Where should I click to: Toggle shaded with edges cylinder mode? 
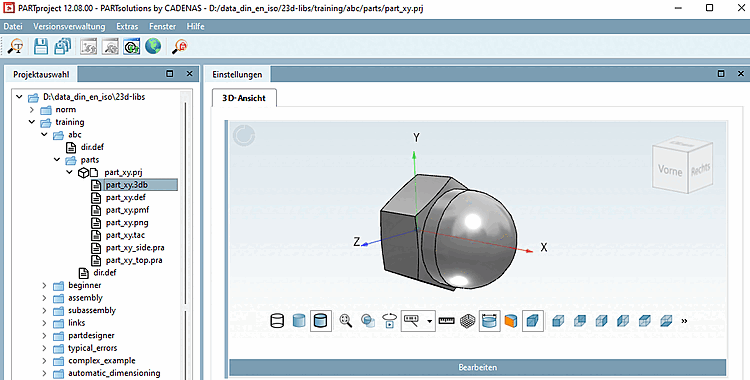coord(320,321)
